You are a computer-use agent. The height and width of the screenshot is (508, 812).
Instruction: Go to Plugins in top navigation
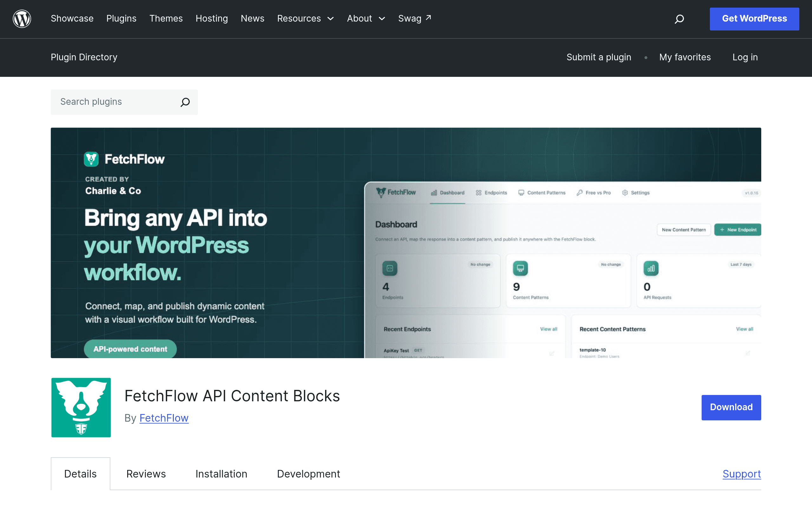[x=121, y=18]
